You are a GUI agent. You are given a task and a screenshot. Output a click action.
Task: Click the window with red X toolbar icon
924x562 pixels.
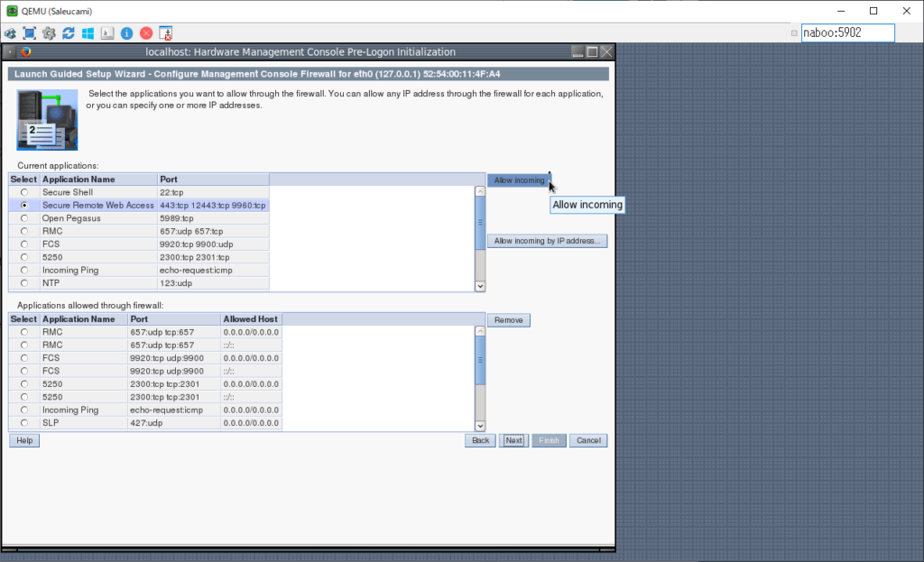point(166,33)
